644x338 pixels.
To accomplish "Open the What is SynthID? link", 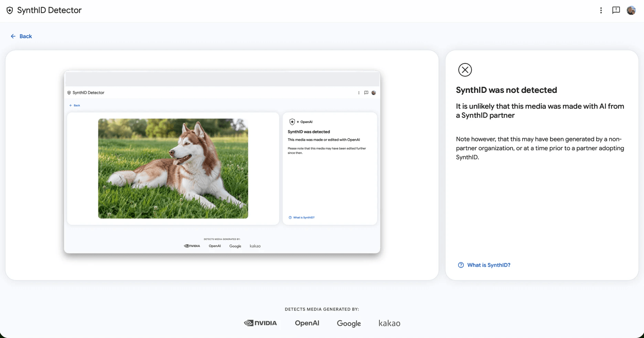I will [x=489, y=265].
